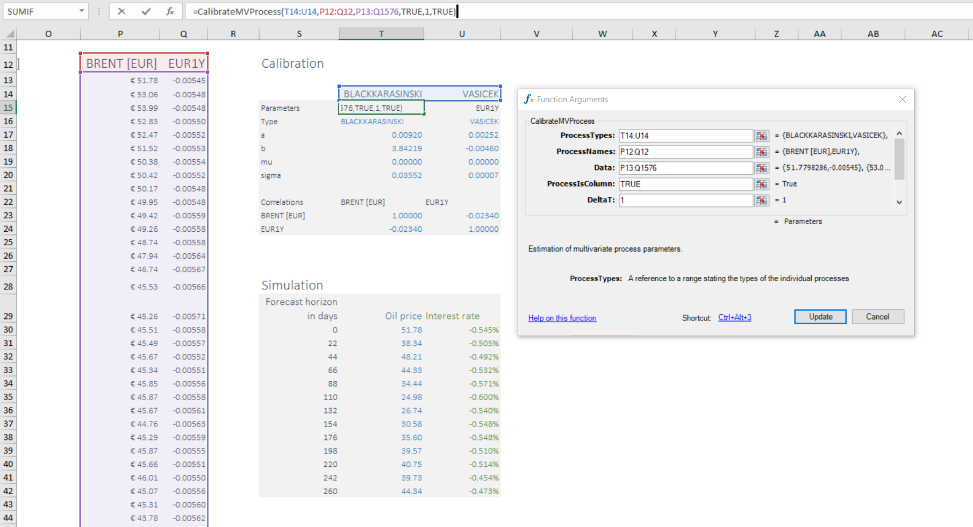Collapse dialog via ProcessTypes range selector icon
The height and width of the screenshot is (527, 973).
coord(761,135)
